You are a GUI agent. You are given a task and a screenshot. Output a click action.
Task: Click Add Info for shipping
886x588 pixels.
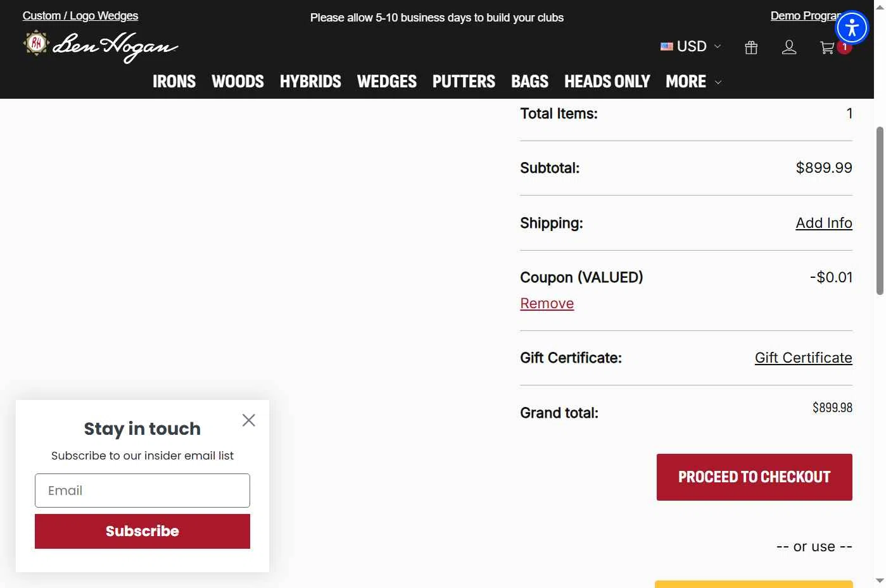[824, 223]
